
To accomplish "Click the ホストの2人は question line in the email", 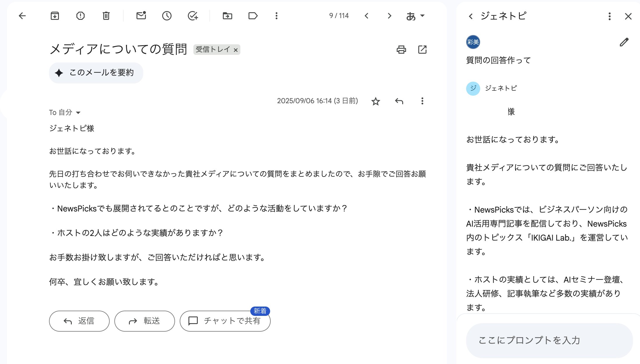I will tap(136, 233).
